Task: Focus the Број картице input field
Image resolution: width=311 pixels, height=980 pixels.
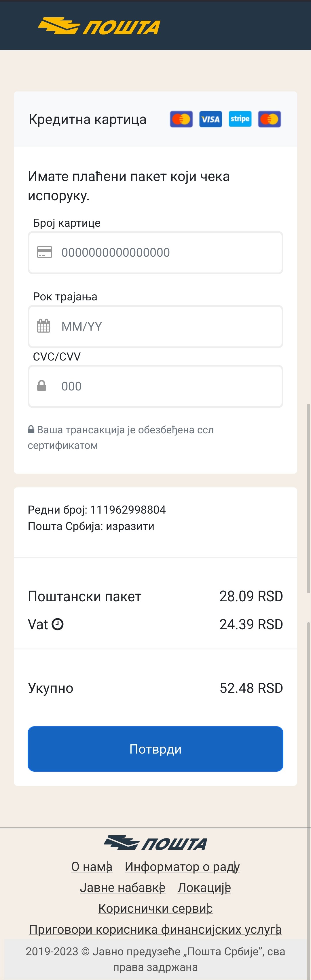Action: [x=155, y=253]
